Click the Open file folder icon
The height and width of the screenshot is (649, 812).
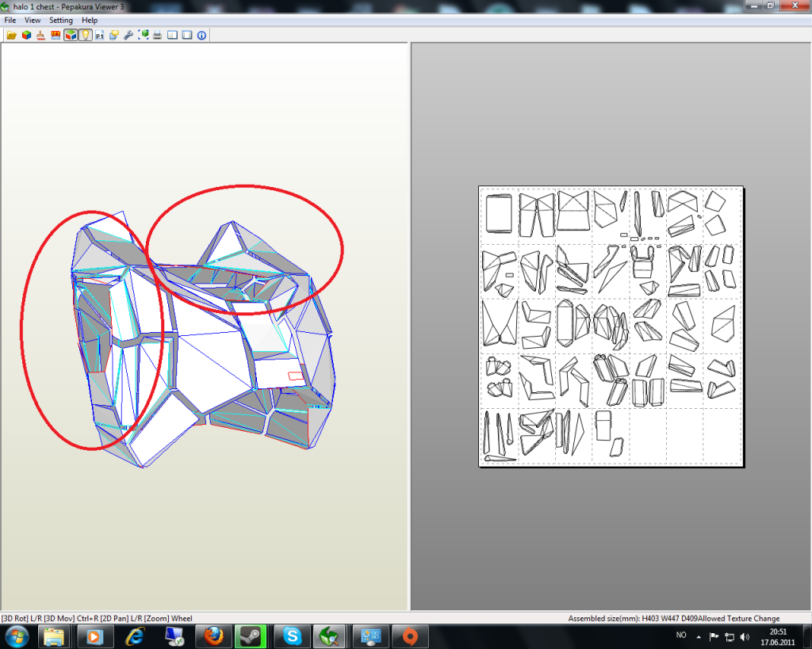coord(11,35)
